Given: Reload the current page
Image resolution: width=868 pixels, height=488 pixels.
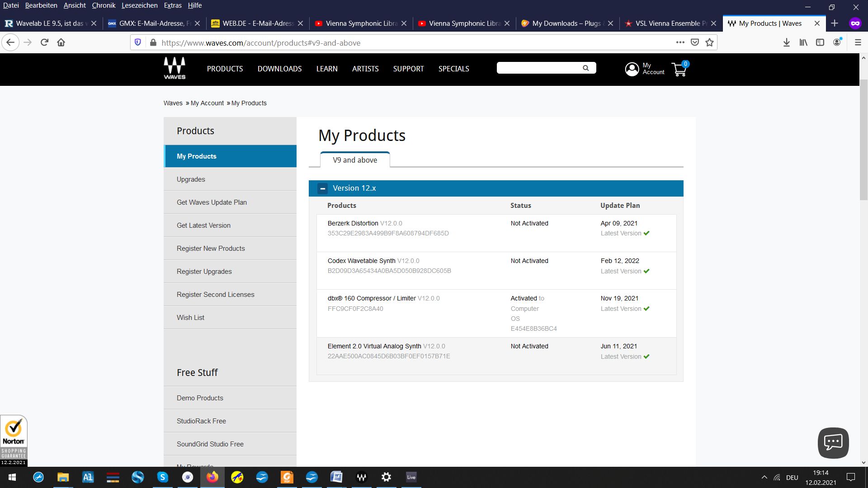Looking at the screenshot, I should tap(44, 42).
